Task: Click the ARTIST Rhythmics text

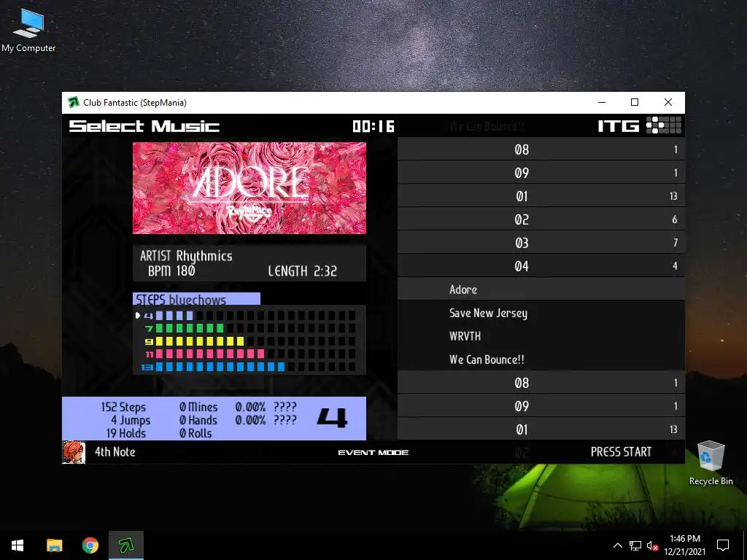Action: pos(186,256)
